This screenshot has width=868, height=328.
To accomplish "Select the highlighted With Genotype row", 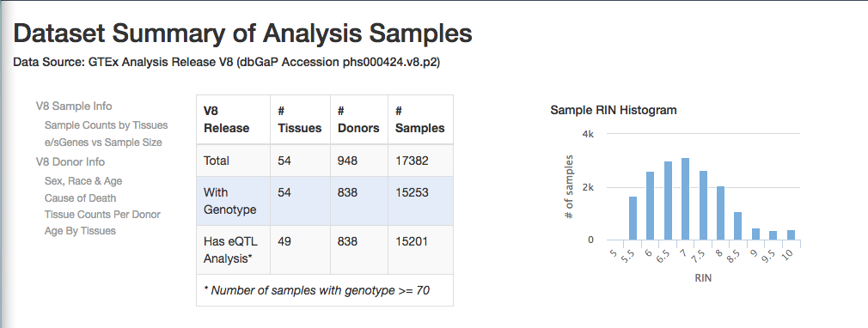I will click(x=324, y=201).
